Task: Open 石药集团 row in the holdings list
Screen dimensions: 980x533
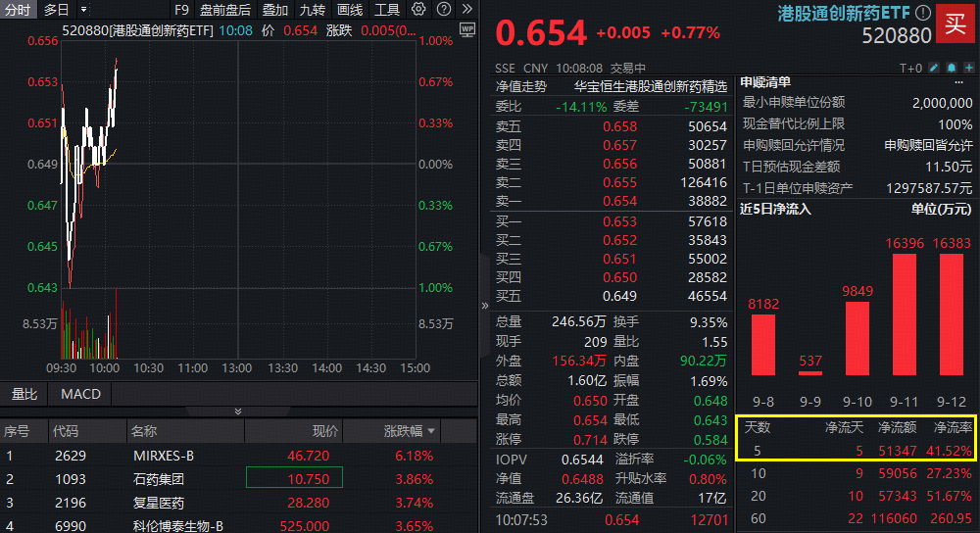Action: click(158, 480)
